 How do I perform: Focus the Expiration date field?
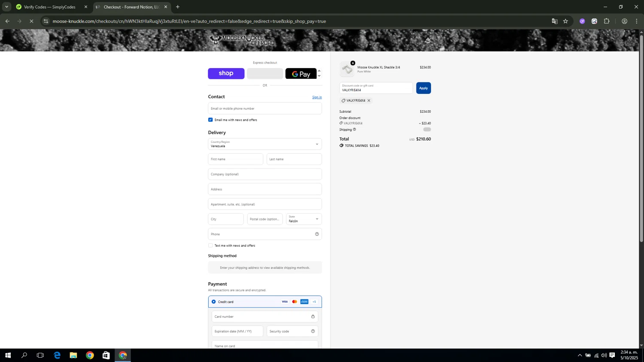[237, 331]
